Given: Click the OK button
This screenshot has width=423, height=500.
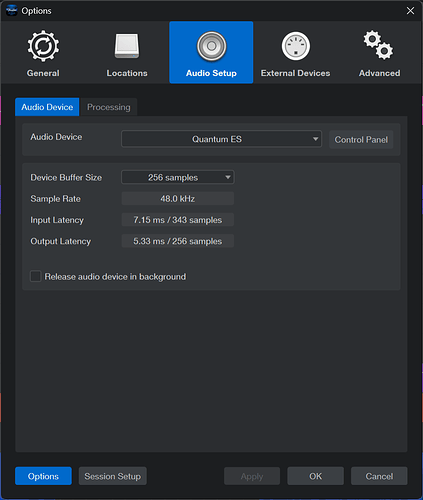Looking at the screenshot, I should (315, 476).
